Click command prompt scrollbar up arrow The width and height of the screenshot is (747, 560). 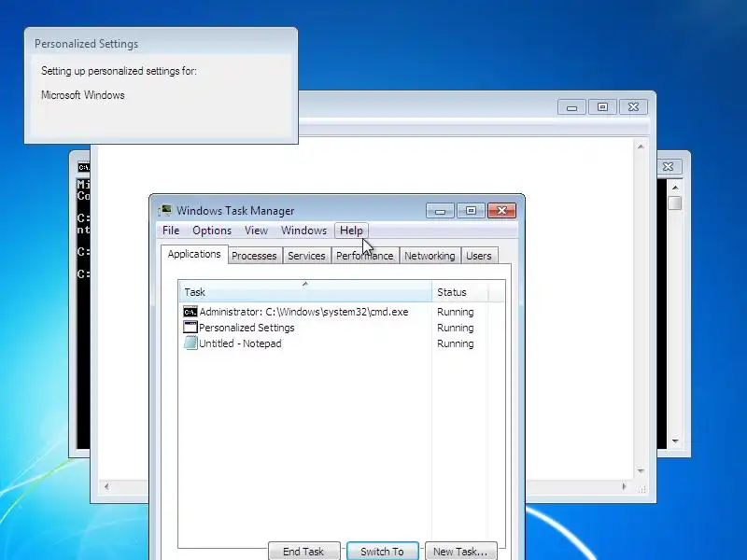point(675,188)
